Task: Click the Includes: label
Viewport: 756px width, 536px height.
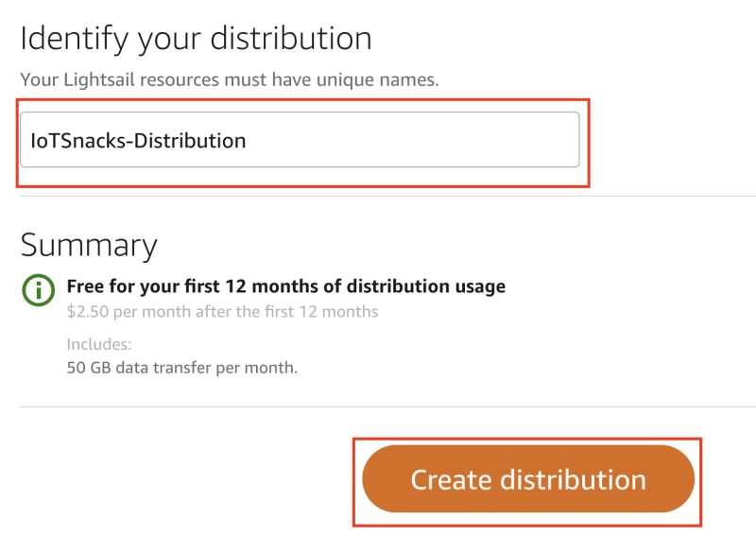Action: click(99, 344)
